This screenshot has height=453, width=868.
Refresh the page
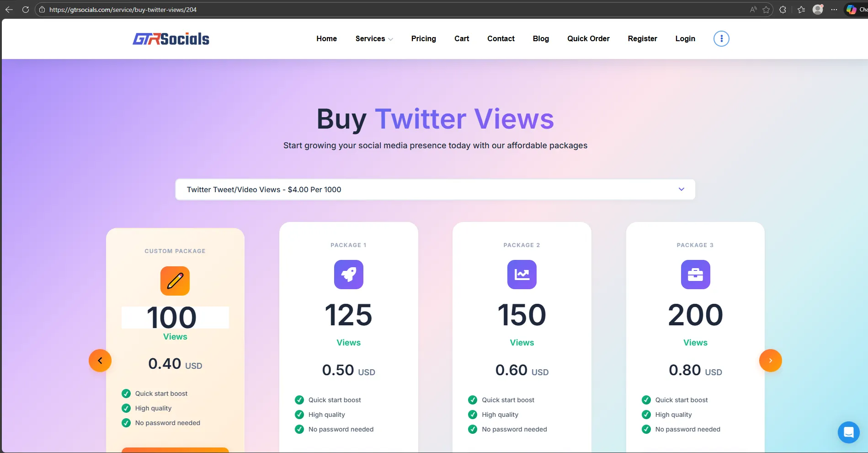pos(26,9)
